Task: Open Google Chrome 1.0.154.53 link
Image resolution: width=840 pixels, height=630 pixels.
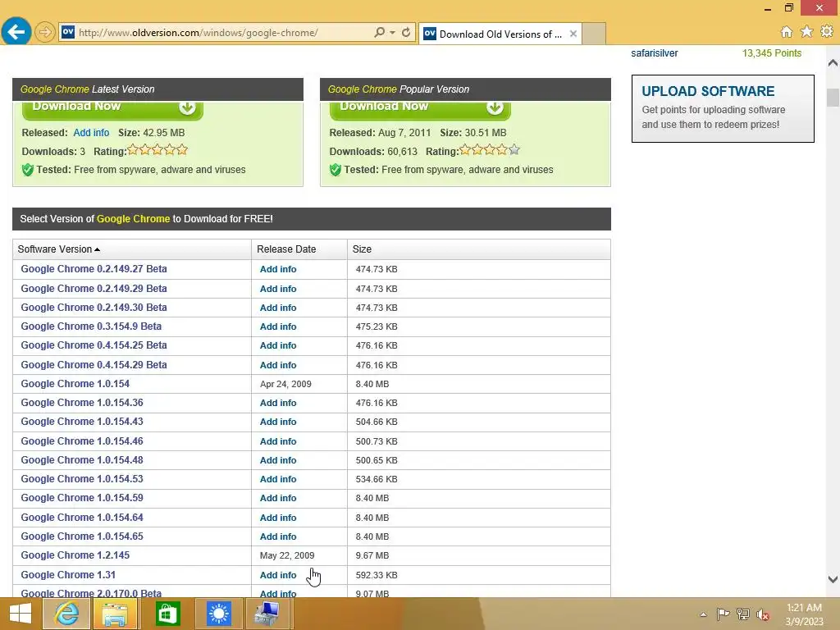Action: point(82,479)
